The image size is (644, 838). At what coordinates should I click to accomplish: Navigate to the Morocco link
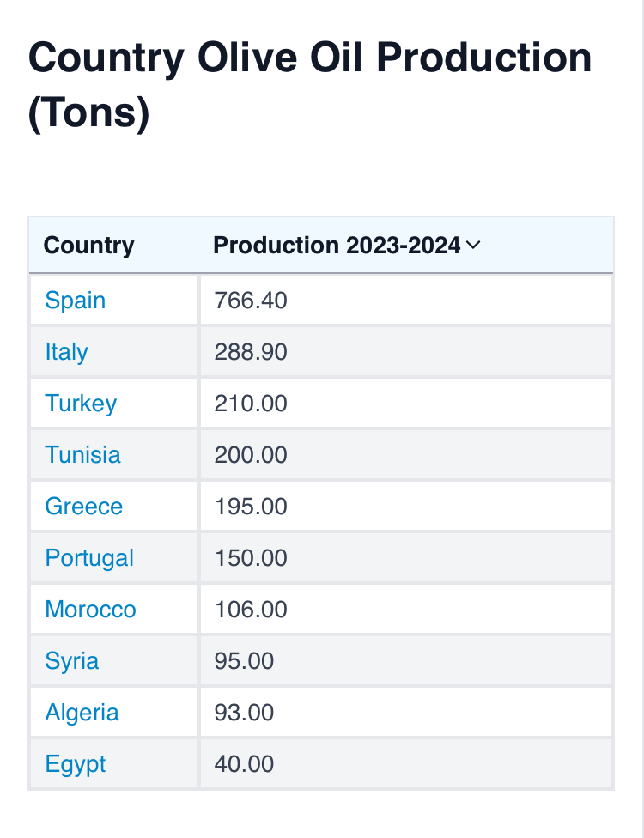click(91, 610)
